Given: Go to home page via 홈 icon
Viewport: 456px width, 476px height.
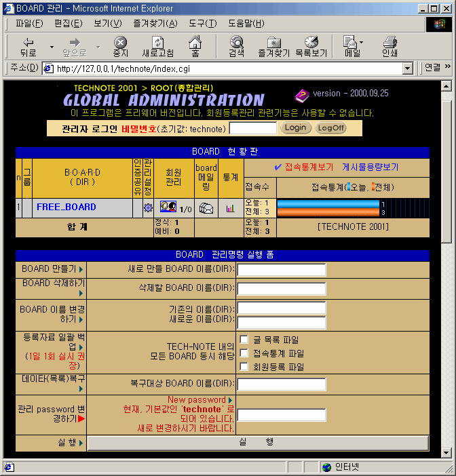Looking at the screenshot, I should pos(195,42).
